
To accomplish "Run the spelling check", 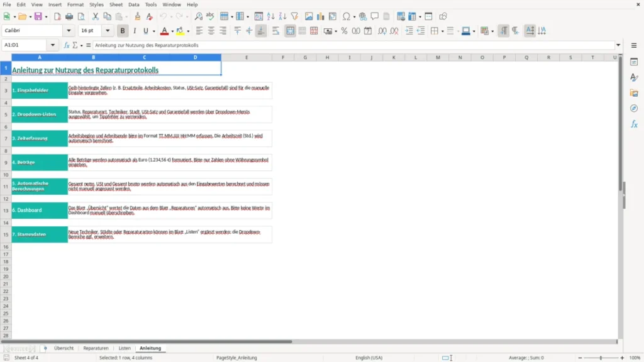I will click(x=210, y=16).
